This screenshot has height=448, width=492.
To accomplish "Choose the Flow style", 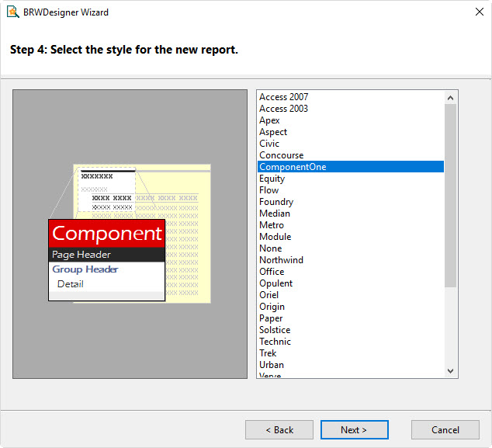I will click(x=351, y=189).
